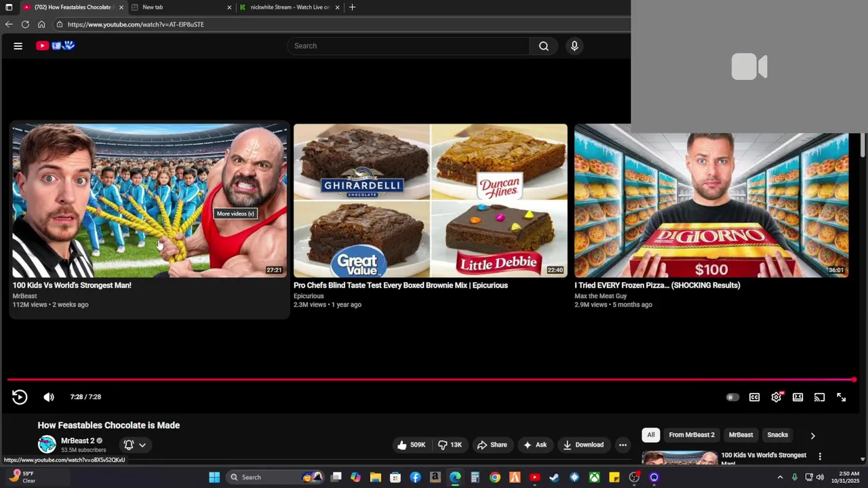This screenshot has height=488, width=868.
Task: Open Steam from the taskbar
Action: (554, 477)
